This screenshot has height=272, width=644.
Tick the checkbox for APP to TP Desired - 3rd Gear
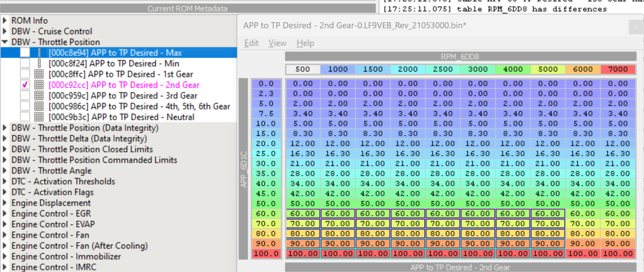click(25, 95)
